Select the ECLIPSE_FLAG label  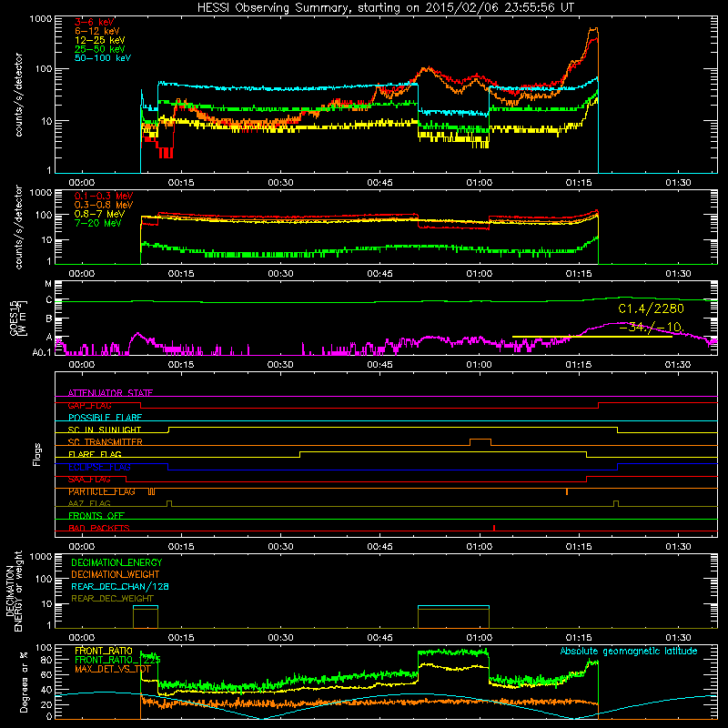click(x=99, y=467)
